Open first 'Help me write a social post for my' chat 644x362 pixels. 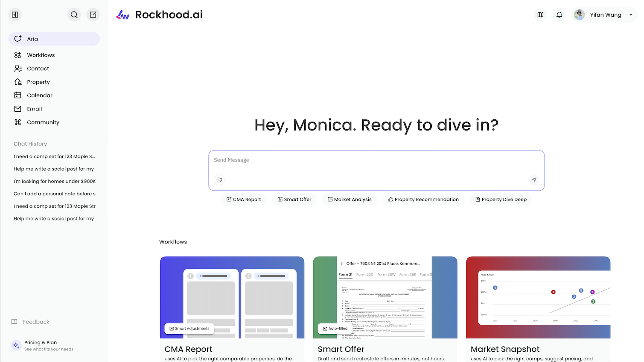coord(54,169)
